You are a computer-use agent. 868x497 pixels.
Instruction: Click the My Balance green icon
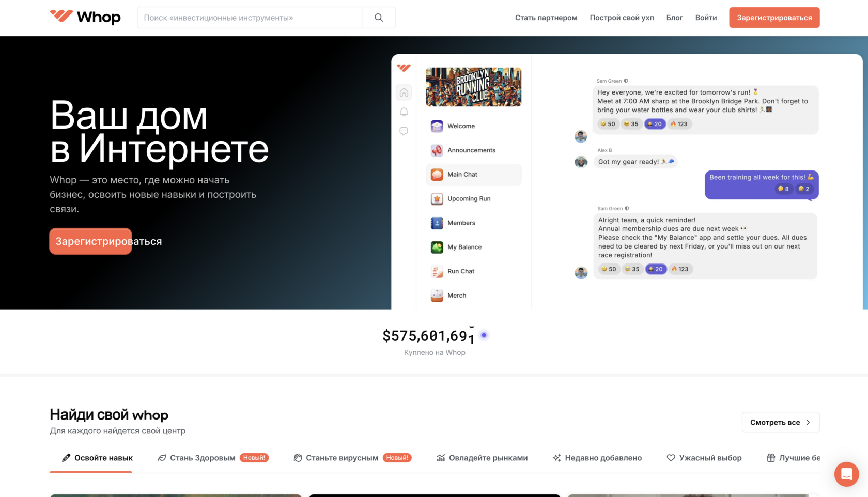click(437, 247)
